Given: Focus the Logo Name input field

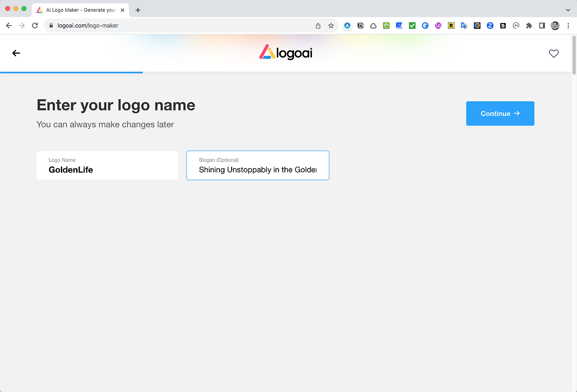Looking at the screenshot, I should 107,165.
